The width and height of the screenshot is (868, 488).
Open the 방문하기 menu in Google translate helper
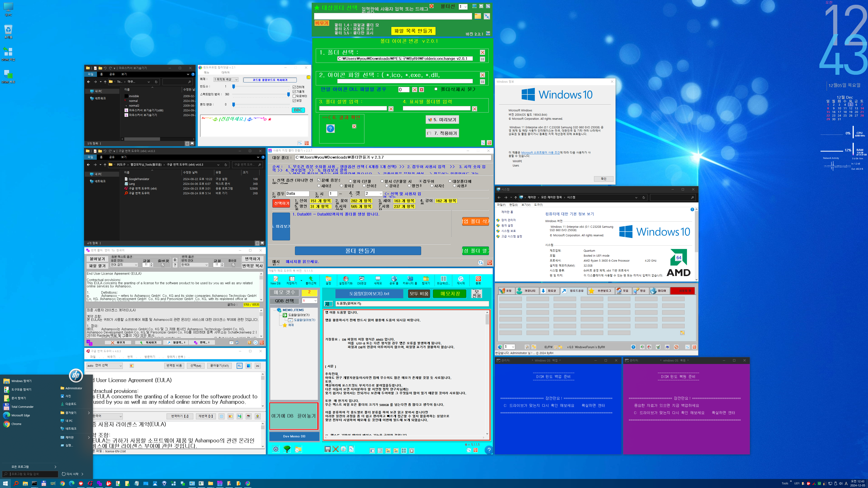(x=150, y=357)
